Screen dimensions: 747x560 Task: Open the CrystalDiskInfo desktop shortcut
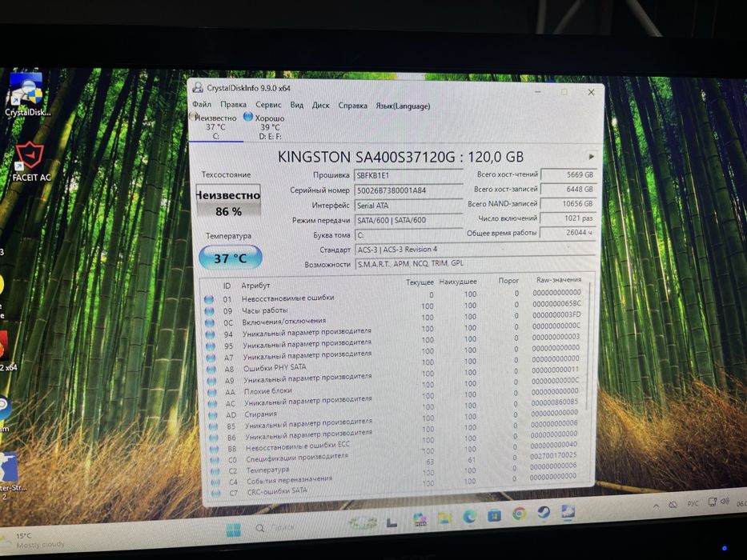click(x=26, y=94)
